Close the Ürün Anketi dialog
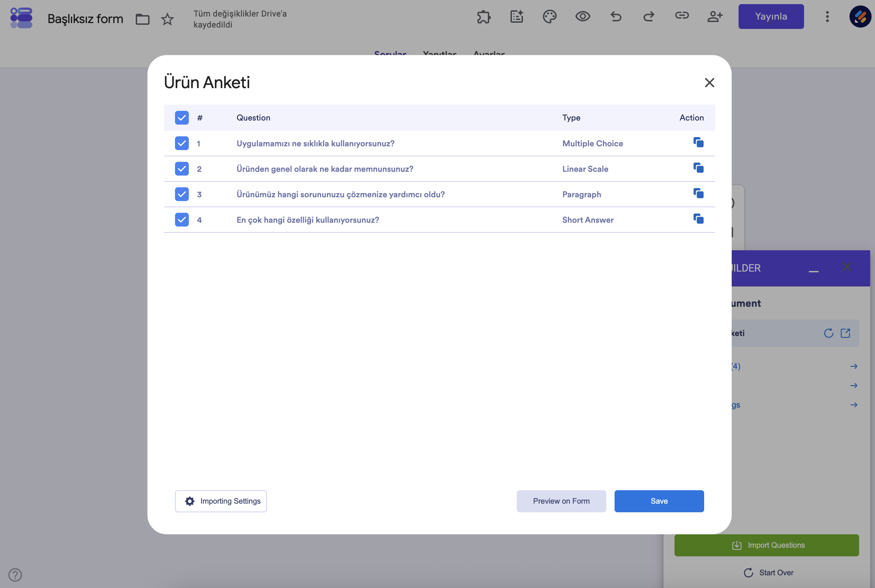The width and height of the screenshot is (875, 588). coord(709,83)
